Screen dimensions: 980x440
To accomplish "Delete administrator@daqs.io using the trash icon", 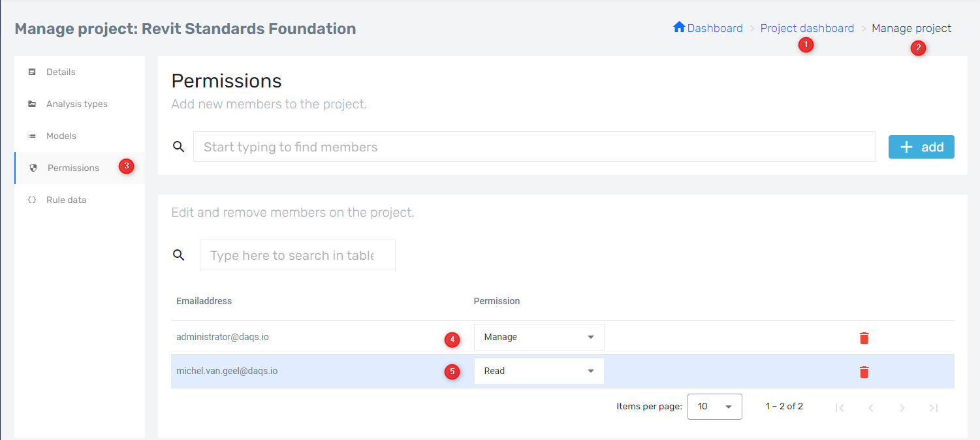I will [864, 338].
